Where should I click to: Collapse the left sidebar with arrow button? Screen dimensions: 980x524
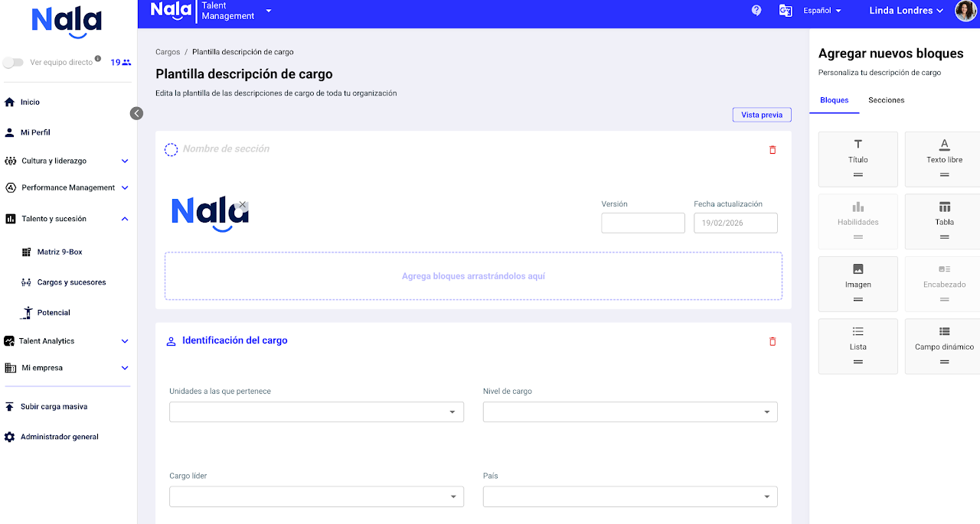pos(136,113)
